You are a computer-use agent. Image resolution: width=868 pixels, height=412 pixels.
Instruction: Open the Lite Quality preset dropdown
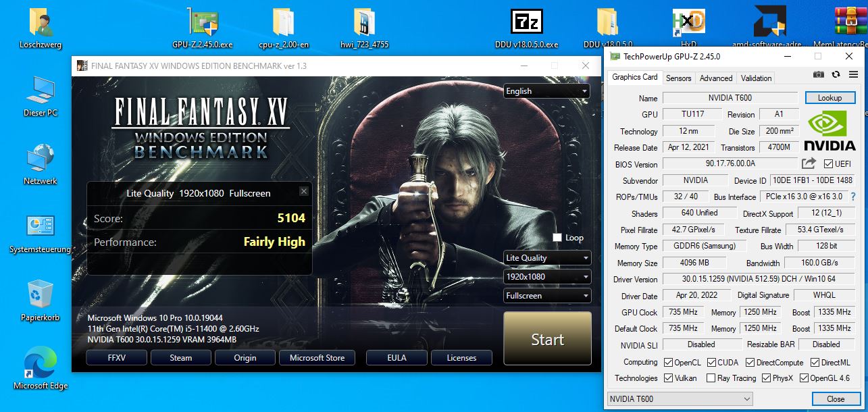coord(547,258)
